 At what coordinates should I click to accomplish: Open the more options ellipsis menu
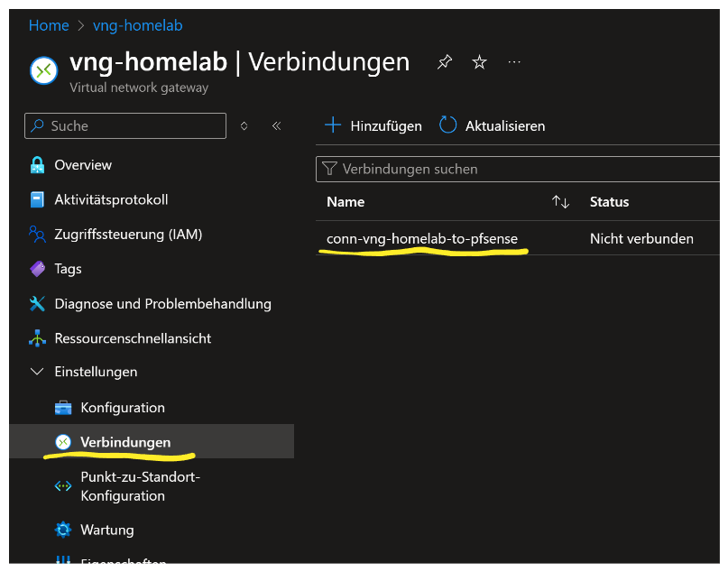coord(514,62)
